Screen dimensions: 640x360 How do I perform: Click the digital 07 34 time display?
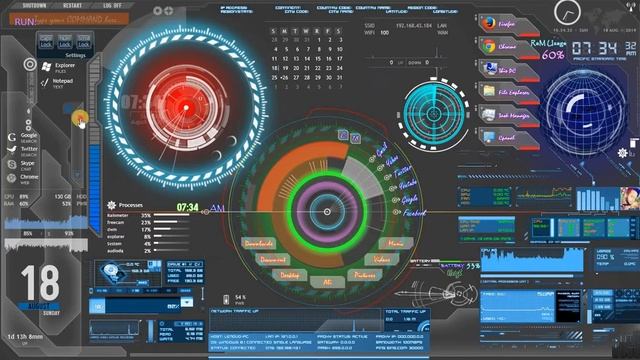click(x=604, y=48)
